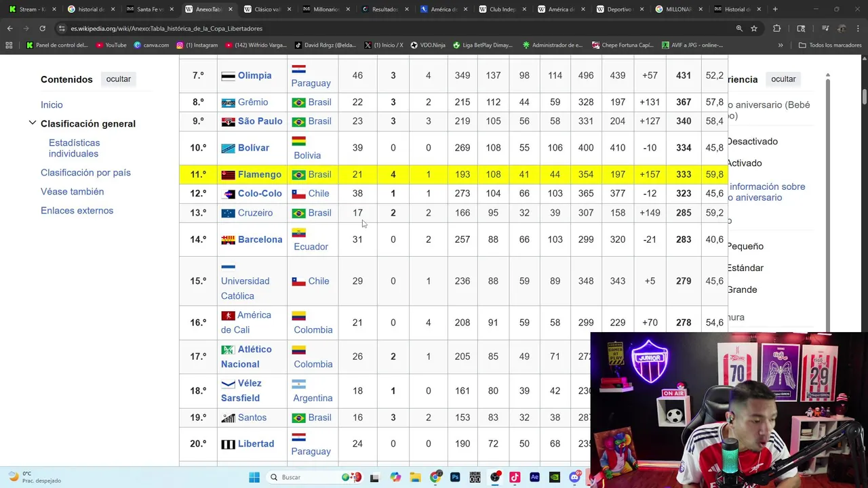Open the Chrome extensions puzzle icon
This screenshot has width=868, height=488.
point(777,28)
